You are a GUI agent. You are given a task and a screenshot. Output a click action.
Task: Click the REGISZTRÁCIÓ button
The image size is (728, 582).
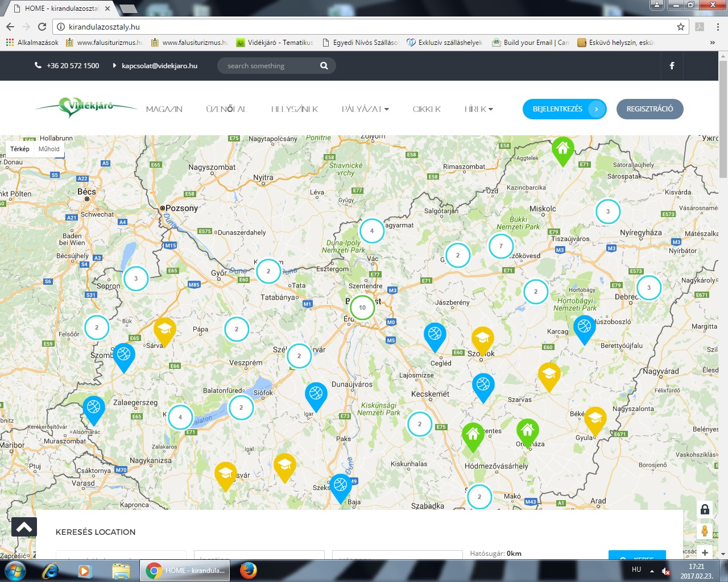point(650,109)
